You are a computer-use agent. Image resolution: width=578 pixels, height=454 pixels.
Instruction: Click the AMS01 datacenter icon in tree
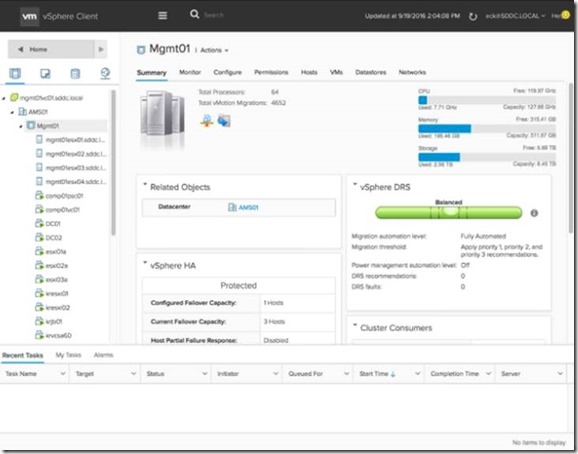[22, 111]
